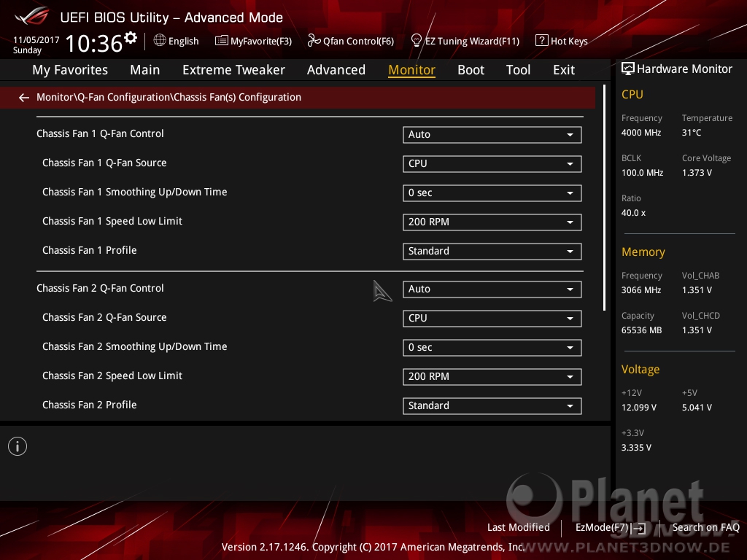Click the Hot Keys question mark icon
Image resolution: width=747 pixels, height=560 pixels.
(542, 41)
